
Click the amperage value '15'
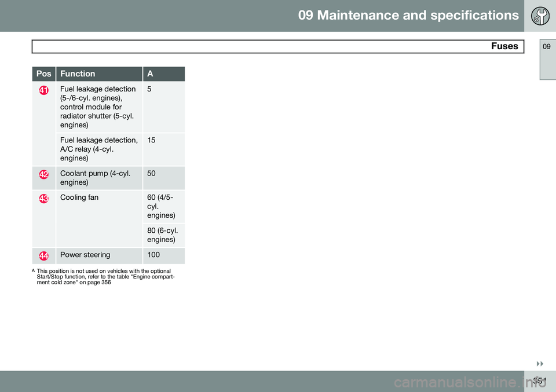coord(151,140)
